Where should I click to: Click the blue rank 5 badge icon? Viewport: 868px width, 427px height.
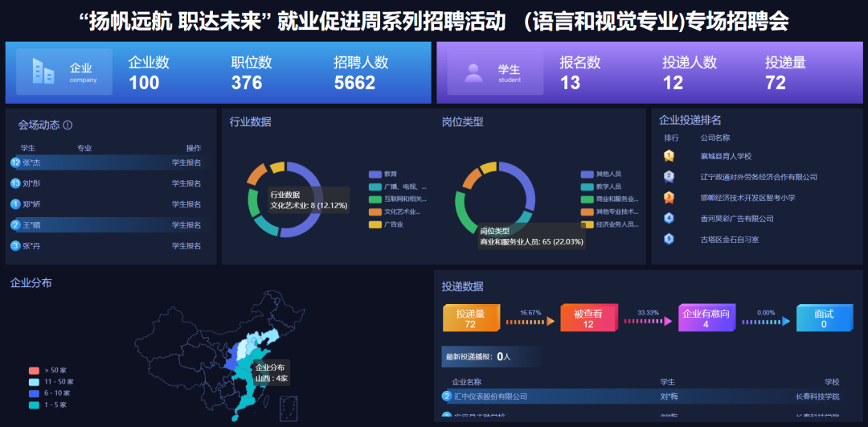pos(669,239)
